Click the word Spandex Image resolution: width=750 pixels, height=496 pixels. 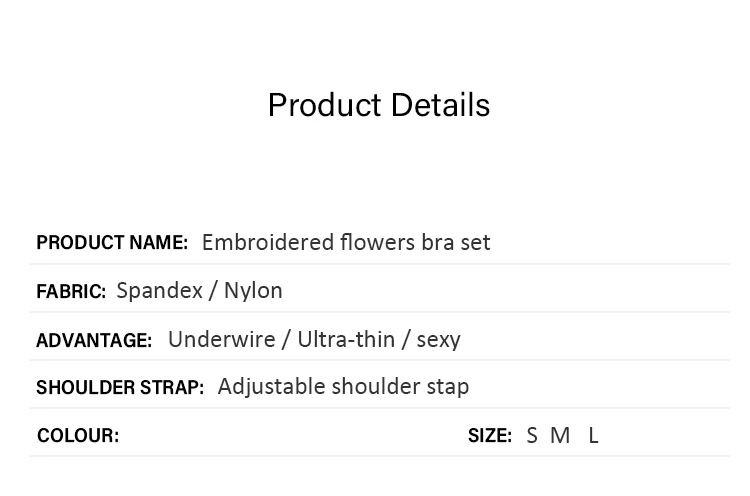pyautogui.click(x=160, y=291)
